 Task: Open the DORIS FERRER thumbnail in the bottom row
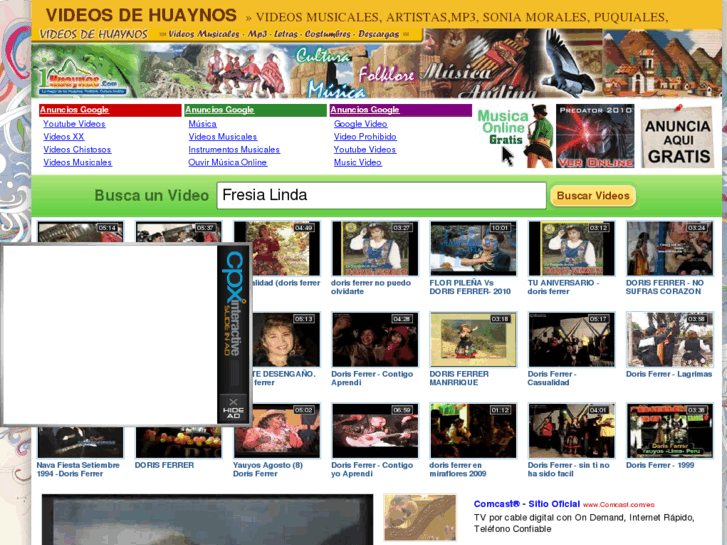pos(179,442)
